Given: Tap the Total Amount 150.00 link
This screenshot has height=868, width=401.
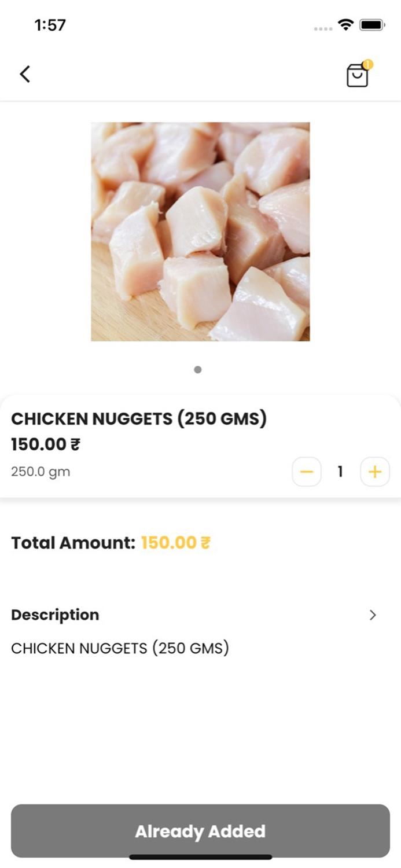Looking at the screenshot, I should coord(175,543).
